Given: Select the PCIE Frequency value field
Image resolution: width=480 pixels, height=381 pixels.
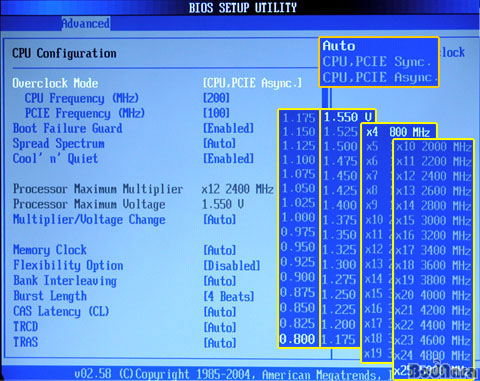Looking at the screenshot, I should coord(216,113).
